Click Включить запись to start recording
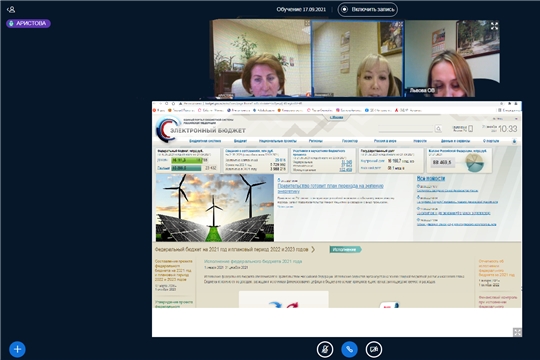This screenshot has width=540, height=360. click(368, 9)
